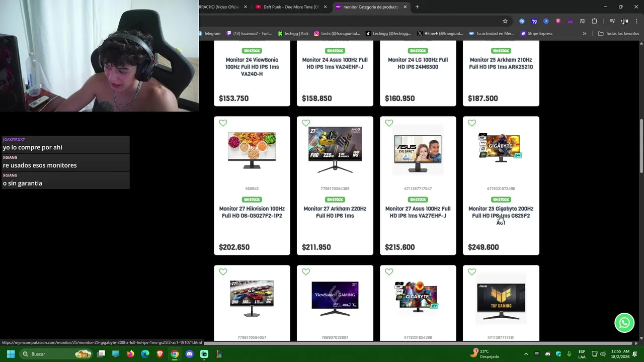Screen dimensions: 644x362
Task: Open Monitor 25 Arkham 210Hz ARK25210 product
Action: [x=501, y=63]
